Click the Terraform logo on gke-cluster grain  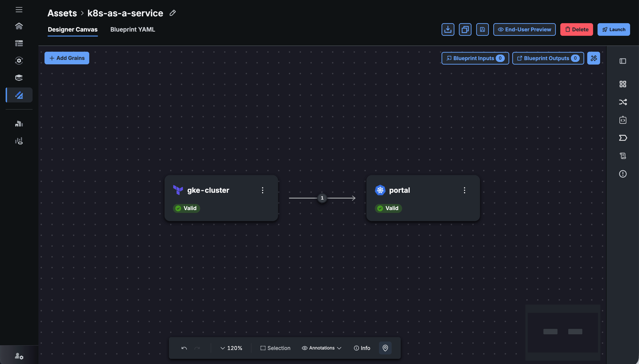point(178,190)
